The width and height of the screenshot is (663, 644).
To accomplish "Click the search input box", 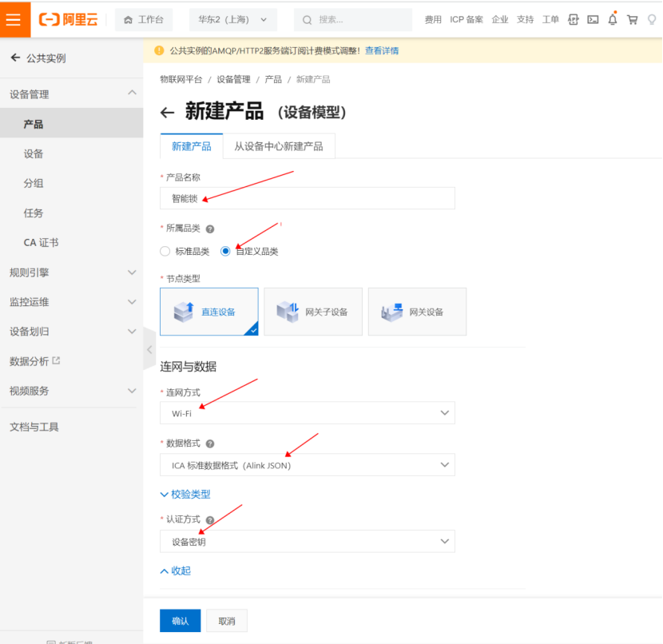I will click(351, 19).
